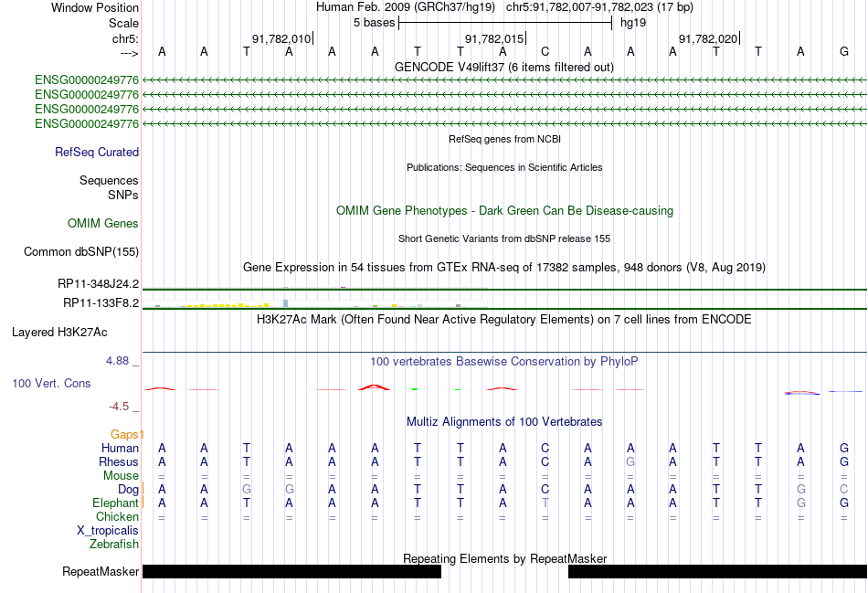Click the RepeatMasker track label
868x593 pixels.
click(101, 571)
